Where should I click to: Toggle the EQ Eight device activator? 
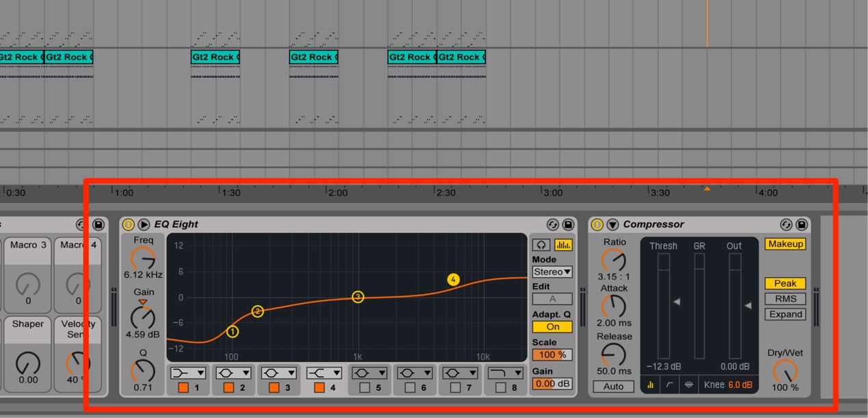pos(128,225)
